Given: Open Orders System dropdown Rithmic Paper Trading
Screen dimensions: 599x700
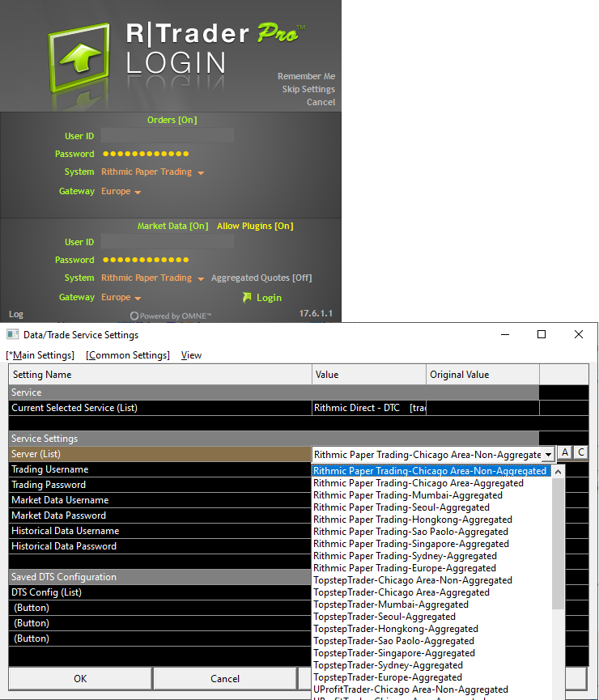Looking at the screenshot, I should click(152, 172).
